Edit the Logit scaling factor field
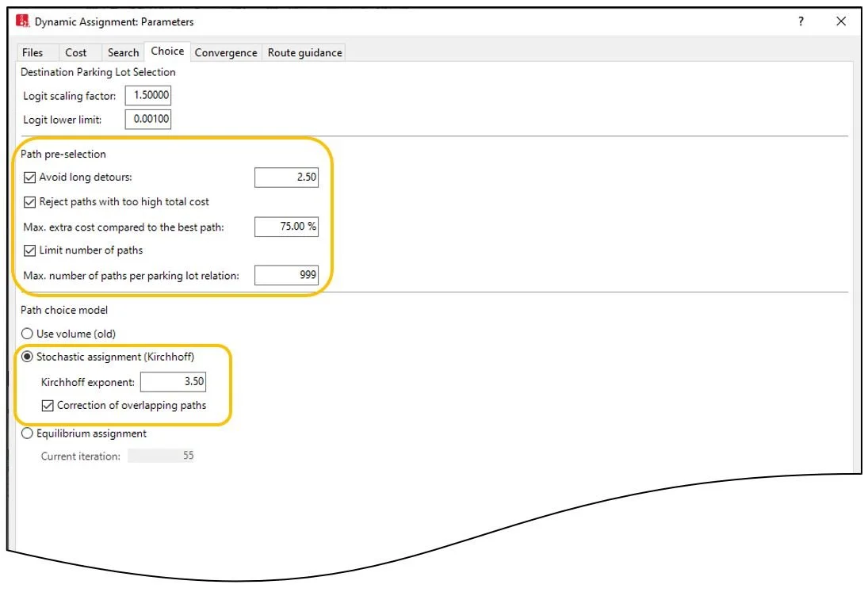Screen dimensions: 868x592 click(x=147, y=95)
